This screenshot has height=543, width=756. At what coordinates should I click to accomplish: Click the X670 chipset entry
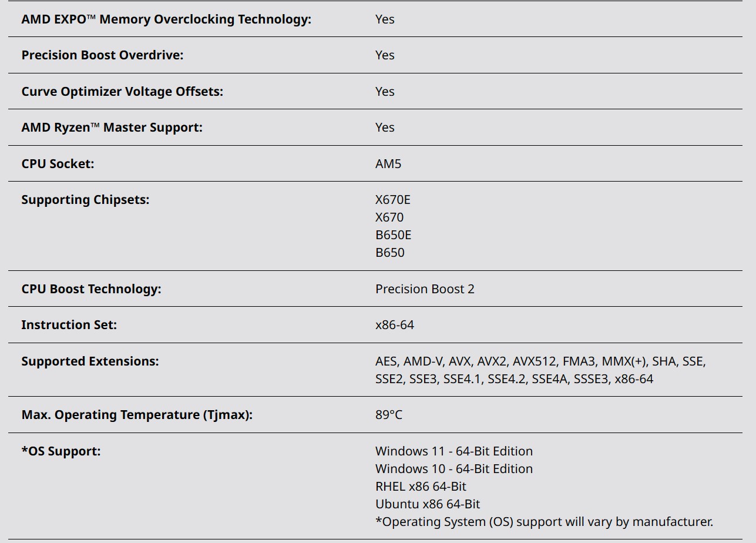coord(389,217)
